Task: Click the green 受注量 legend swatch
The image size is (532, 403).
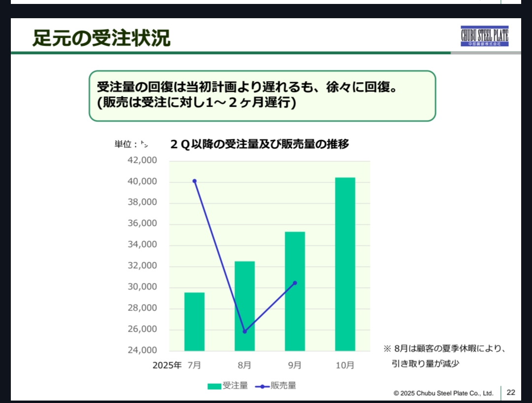Action: pyautogui.click(x=214, y=386)
